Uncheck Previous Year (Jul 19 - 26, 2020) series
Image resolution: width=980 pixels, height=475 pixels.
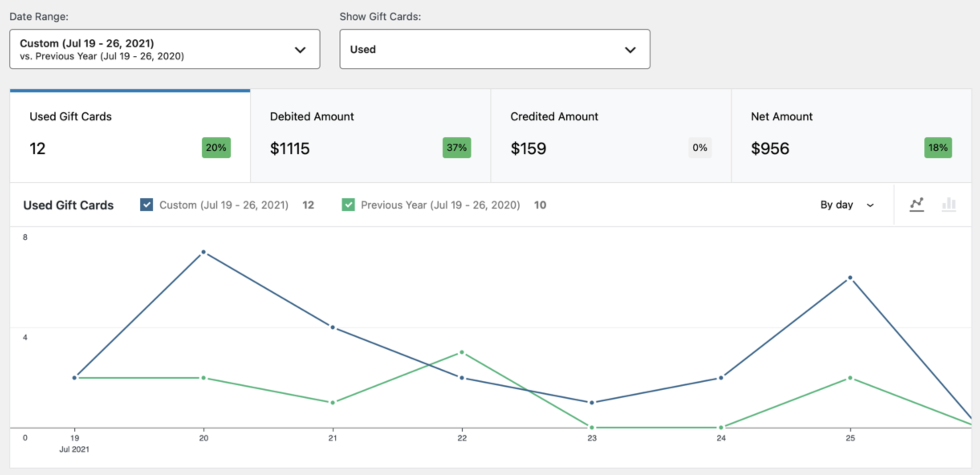(348, 205)
